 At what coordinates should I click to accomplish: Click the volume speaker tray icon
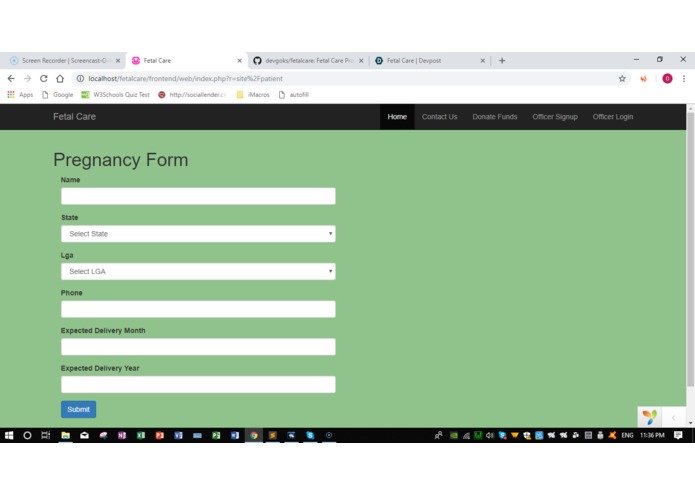[x=490, y=436]
